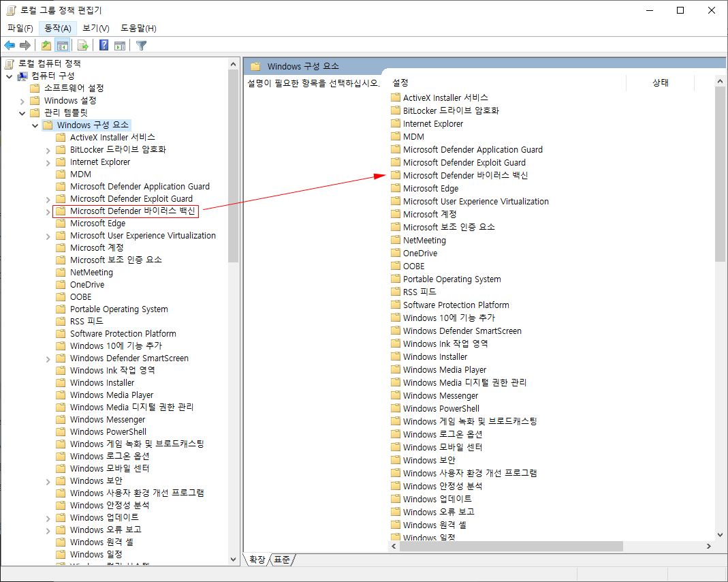This screenshot has height=582, width=728.
Task: Open Windows Media Player in right list
Action: pos(444,370)
